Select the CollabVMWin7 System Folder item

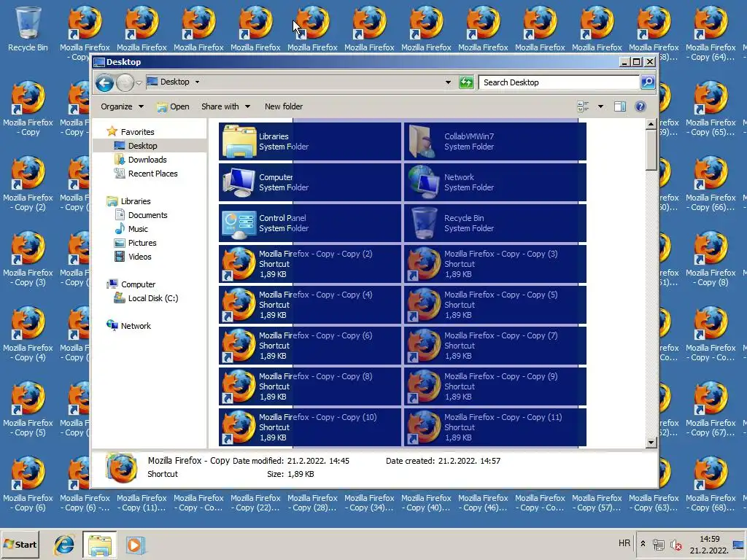click(495, 141)
